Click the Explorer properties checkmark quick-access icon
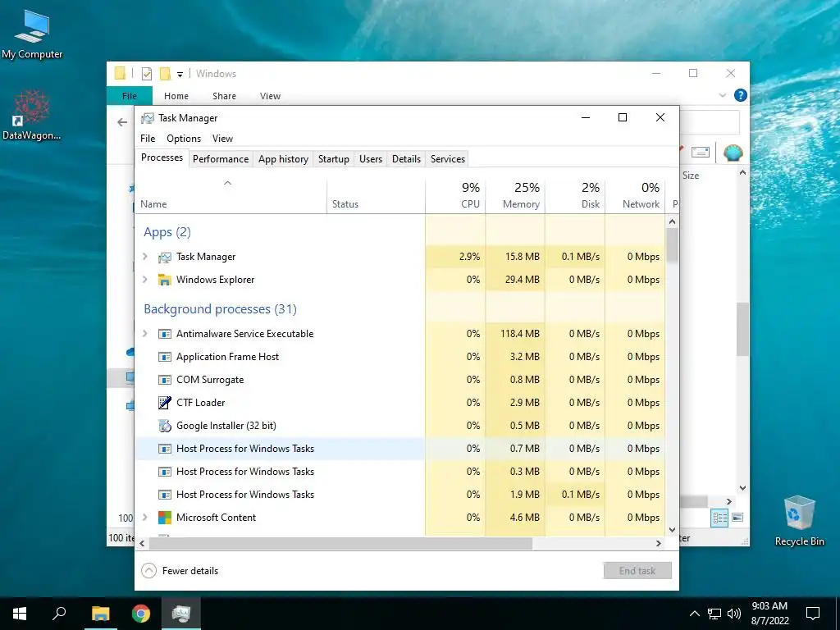Image resolution: width=840 pixels, height=630 pixels. point(147,74)
